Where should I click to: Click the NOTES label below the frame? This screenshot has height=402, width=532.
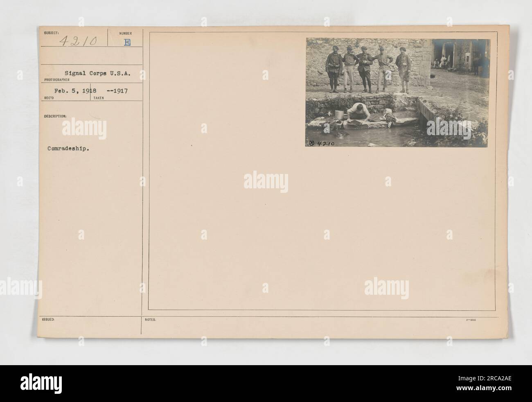[x=151, y=320]
